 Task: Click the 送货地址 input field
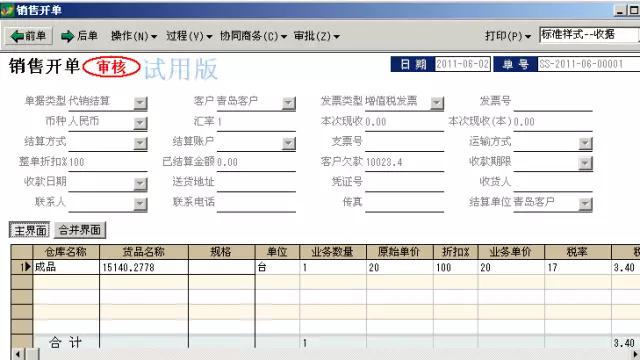256,182
